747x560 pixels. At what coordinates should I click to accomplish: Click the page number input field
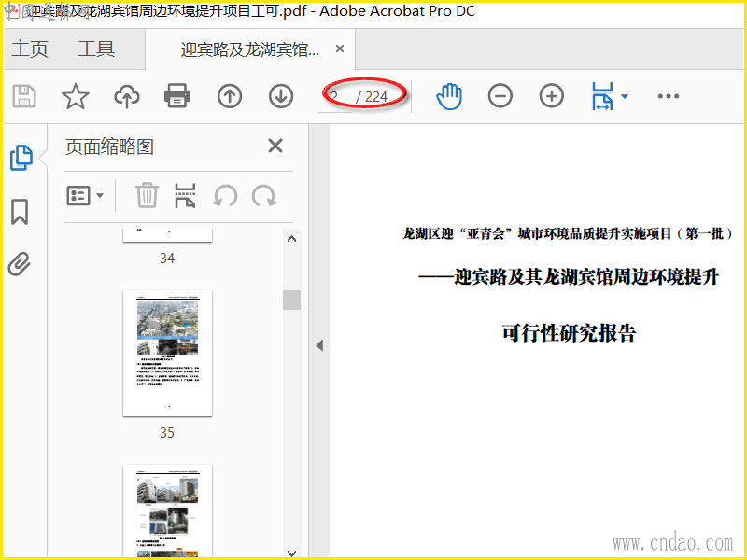(x=335, y=97)
